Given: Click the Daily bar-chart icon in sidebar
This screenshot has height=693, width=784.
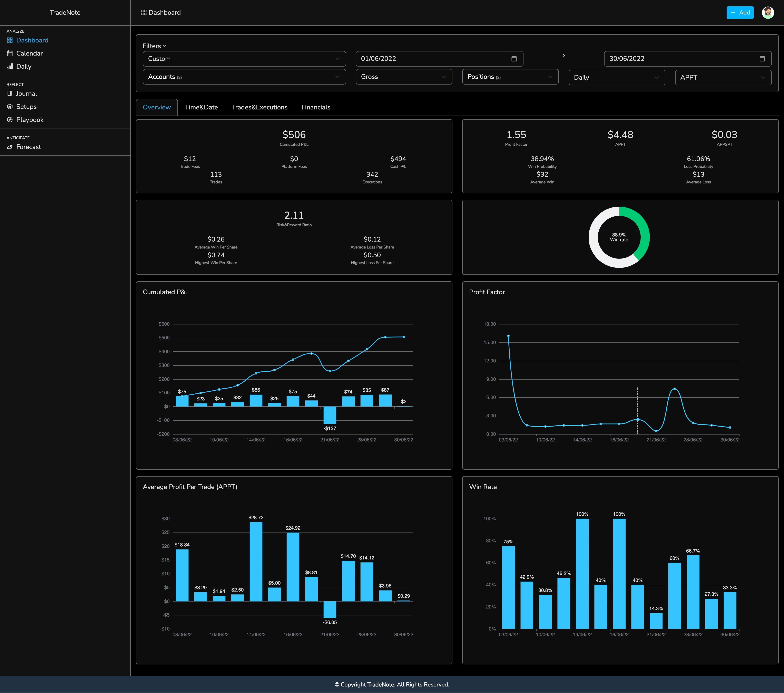Looking at the screenshot, I should (10, 66).
